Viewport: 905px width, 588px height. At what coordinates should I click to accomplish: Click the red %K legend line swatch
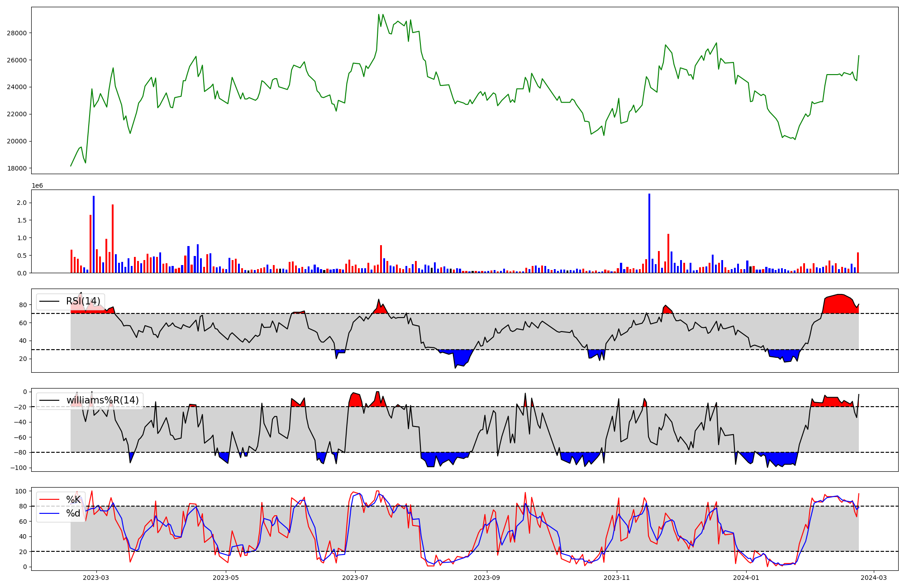(x=49, y=500)
